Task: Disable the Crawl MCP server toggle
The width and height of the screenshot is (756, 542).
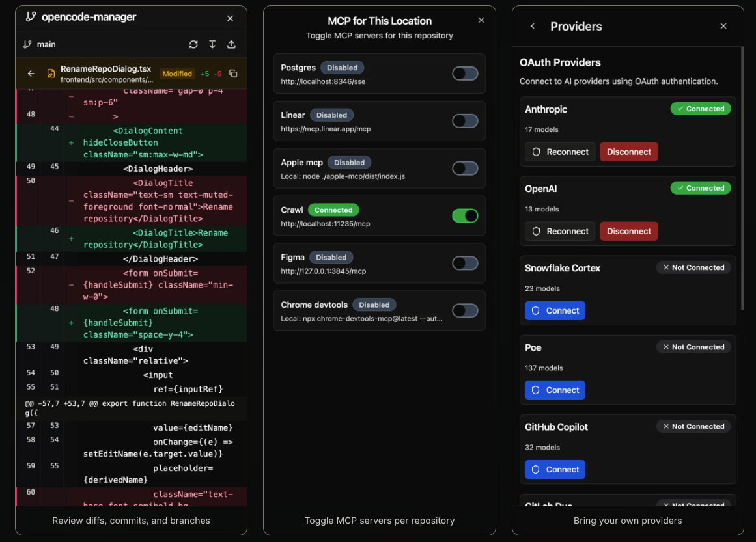Action: click(x=465, y=216)
